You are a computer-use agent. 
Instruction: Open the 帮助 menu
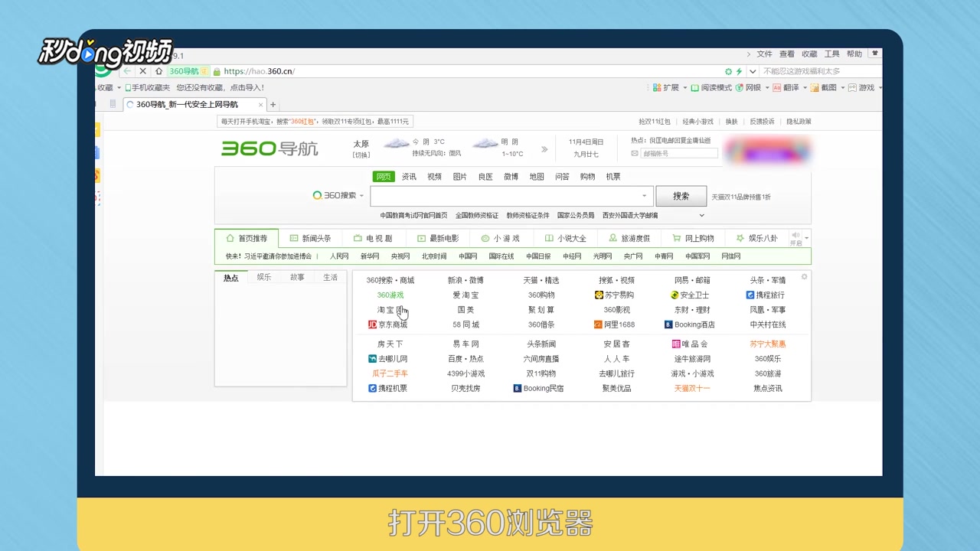[x=854, y=54]
